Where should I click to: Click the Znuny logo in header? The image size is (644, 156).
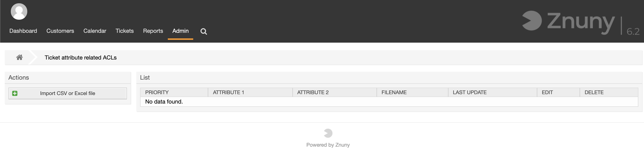tap(568, 22)
